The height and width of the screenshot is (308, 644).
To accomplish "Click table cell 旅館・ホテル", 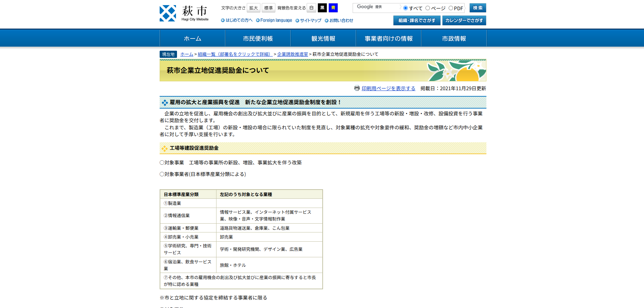I will [269, 265].
